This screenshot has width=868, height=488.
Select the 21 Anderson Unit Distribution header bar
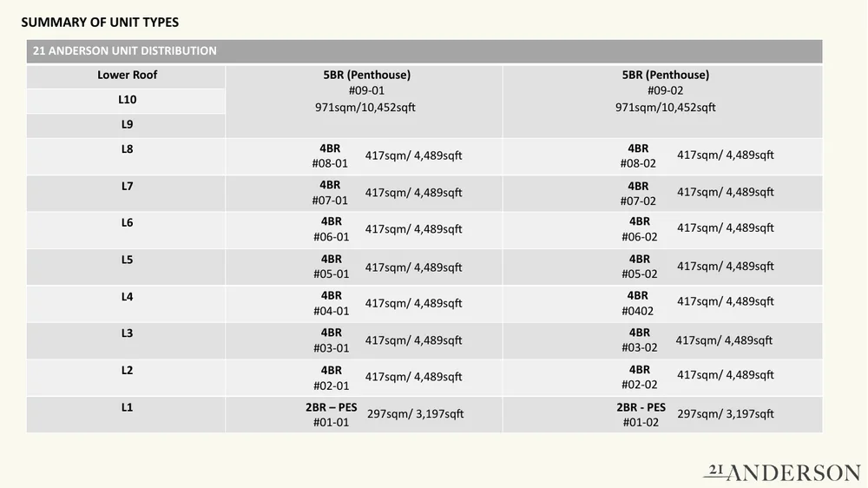pyautogui.click(x=424, y=51)
